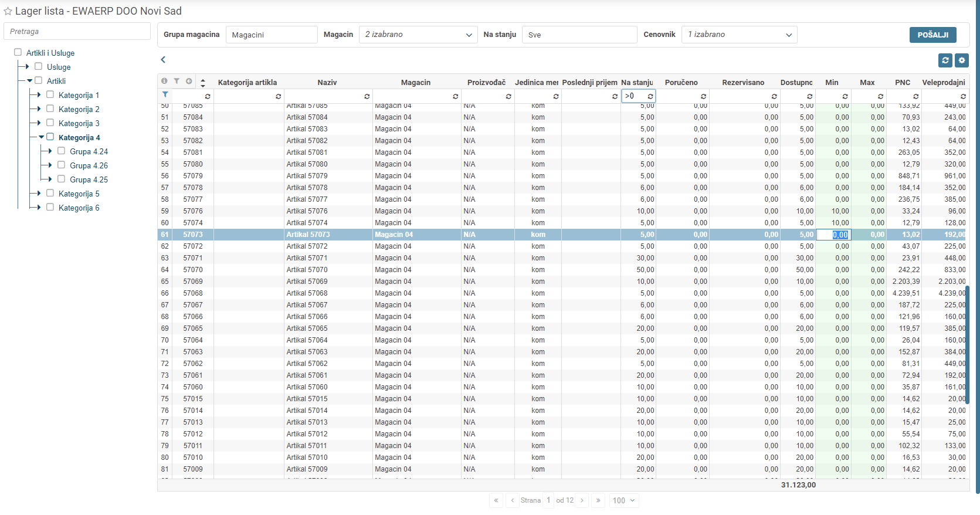Screen dimensions: 980x515
Task: Open the page size dropdown showing 100
Action: click(x=623, y=500)
